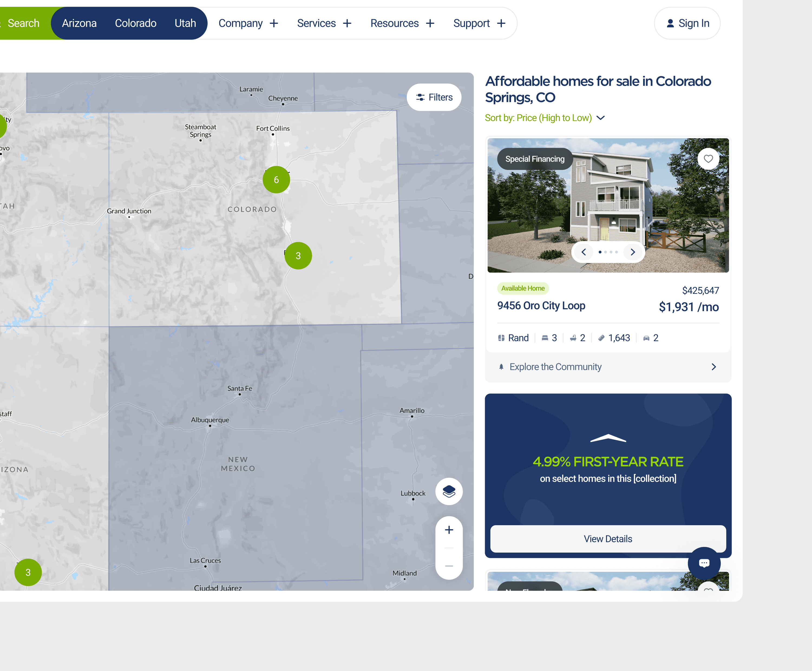Select the Arizona state tab
812x671 pixels.
[x=79, y=23]
